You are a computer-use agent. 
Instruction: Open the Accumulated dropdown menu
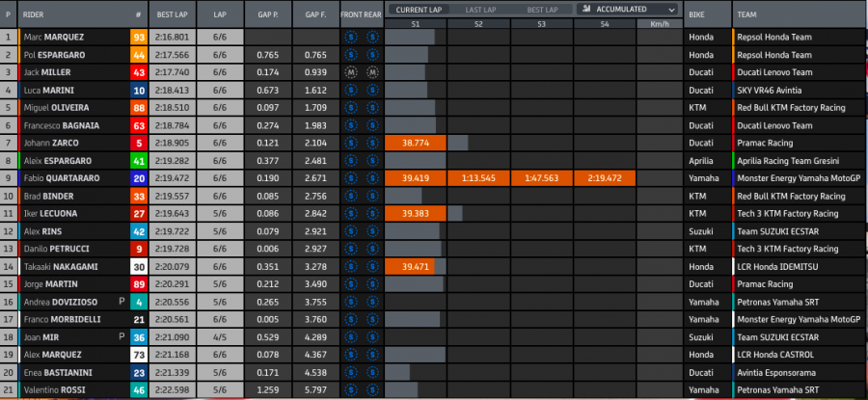tap(626, 9)
